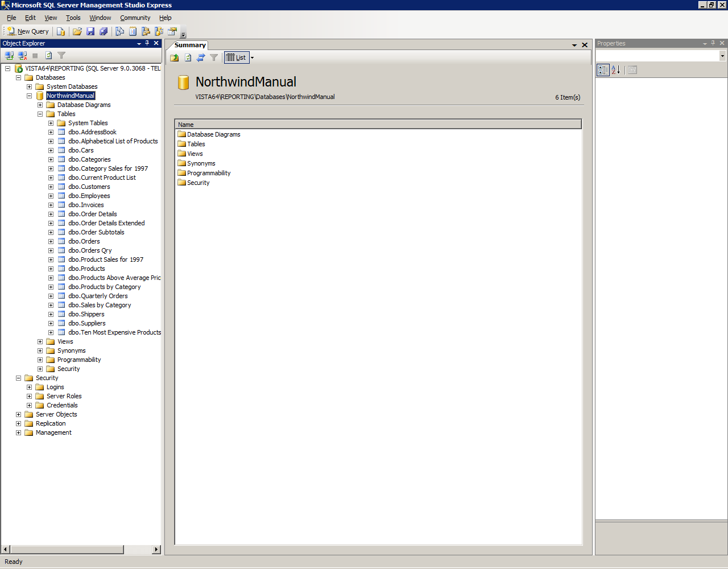Click the Filter funnel in Summary toolbar
The height and width of the screenshot is (569, 728).
[214, 57]
